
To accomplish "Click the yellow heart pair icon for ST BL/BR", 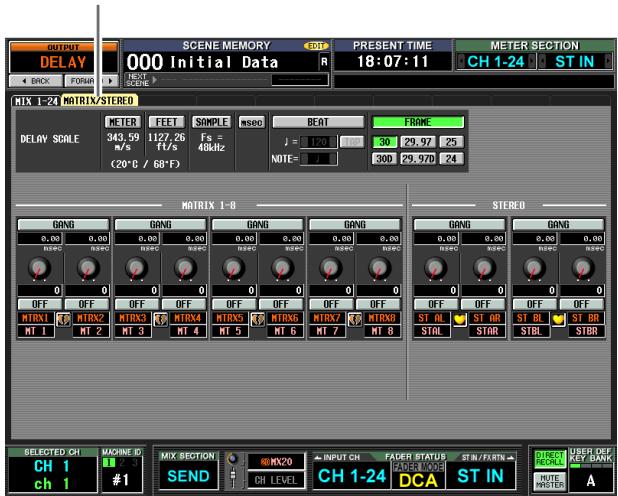I will (x=558, y=319).
